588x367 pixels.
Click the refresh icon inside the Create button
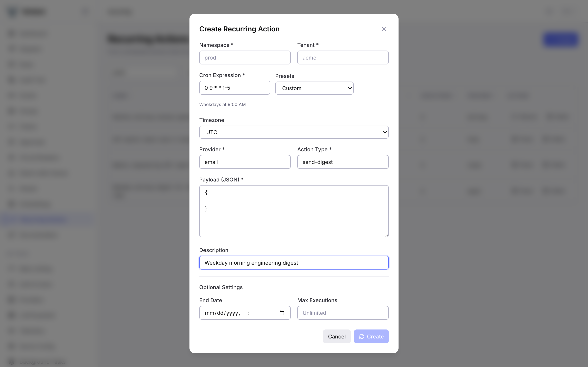coord(362,336)
